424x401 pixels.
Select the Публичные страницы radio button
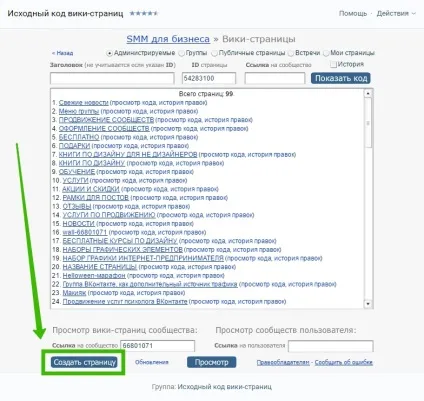215,53
